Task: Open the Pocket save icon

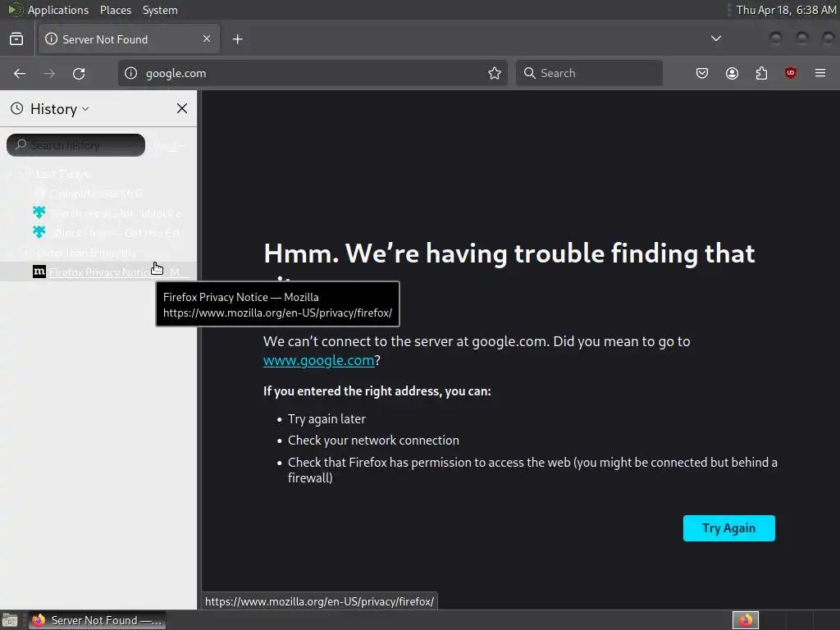Action: [702, 73]
